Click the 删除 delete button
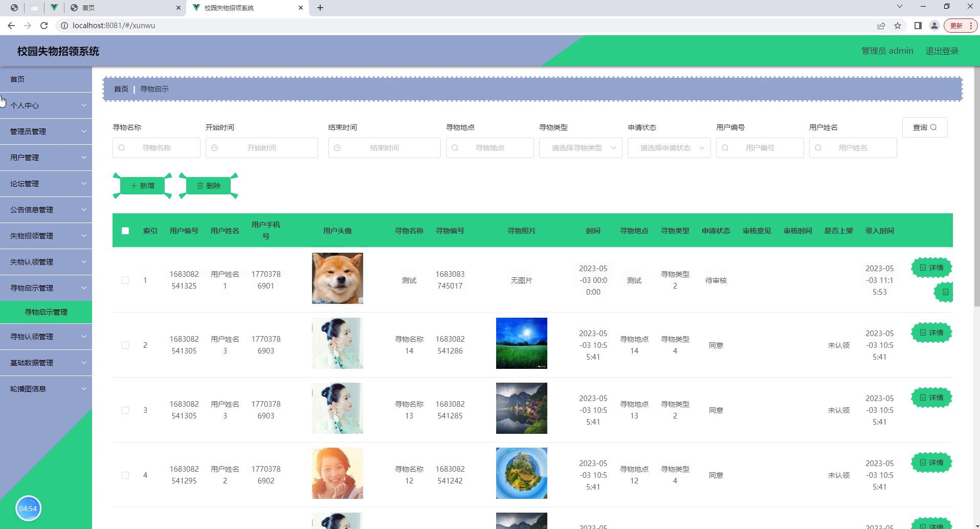 coord(209,186)
